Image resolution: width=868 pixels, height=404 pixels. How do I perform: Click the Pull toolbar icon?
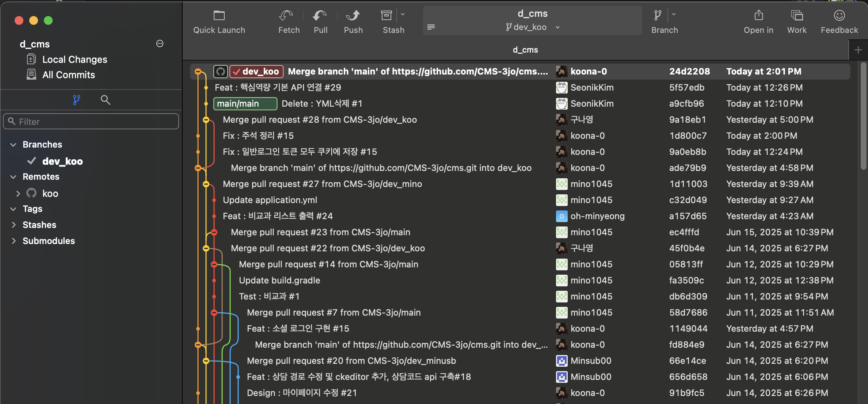tap(320, 16)
